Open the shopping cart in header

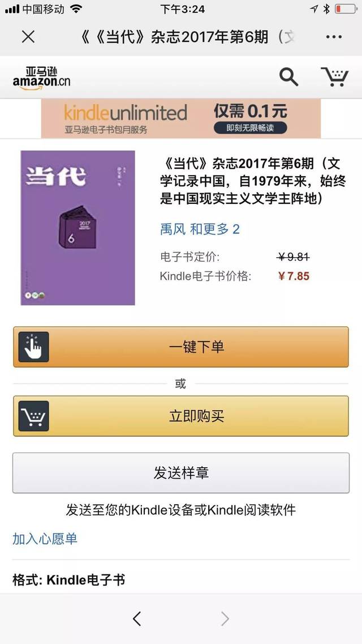[334, 77]
